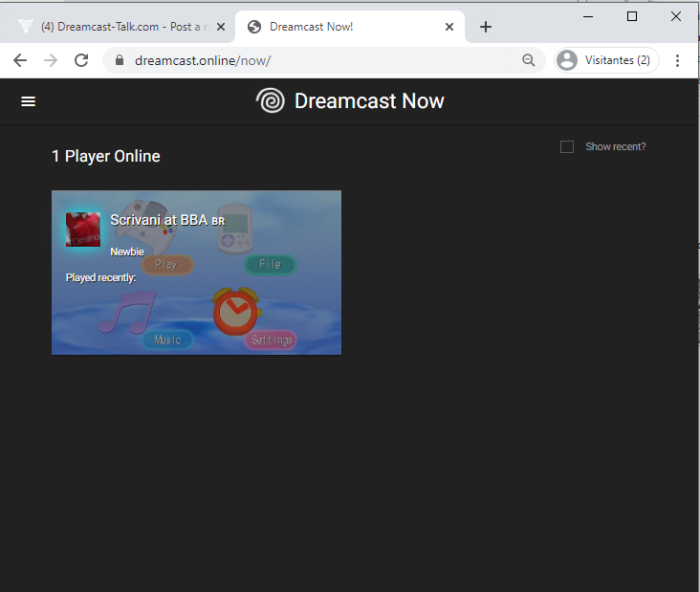This screenshot has height=592, width=700.
Task: Open the zoom magnifier in address bar
Action: tap(529, 60)
